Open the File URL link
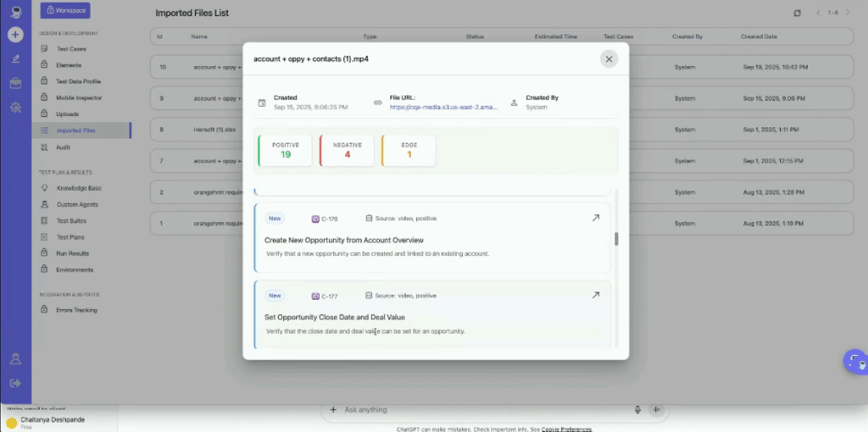Viewport: 868px width, 432px height. tap(442, 108)
